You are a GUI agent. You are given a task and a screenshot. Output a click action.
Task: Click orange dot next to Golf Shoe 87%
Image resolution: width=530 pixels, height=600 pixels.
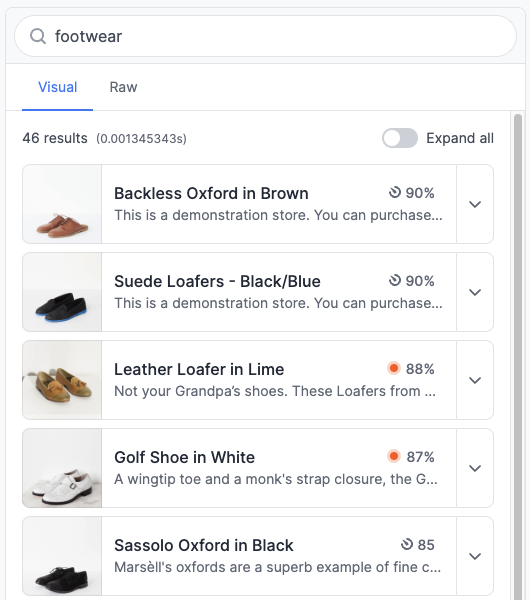tap(393, 456)
